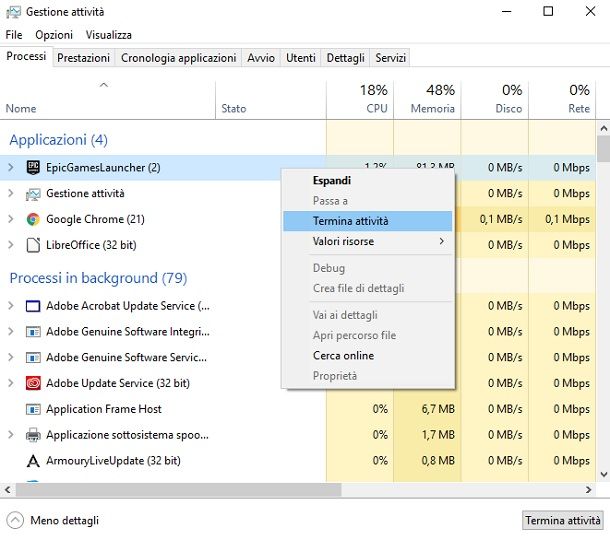Click the Meno dettagli up-arrow icon
Image resolution: width=610 pixels, height=540 pixels.
[15, 520]
